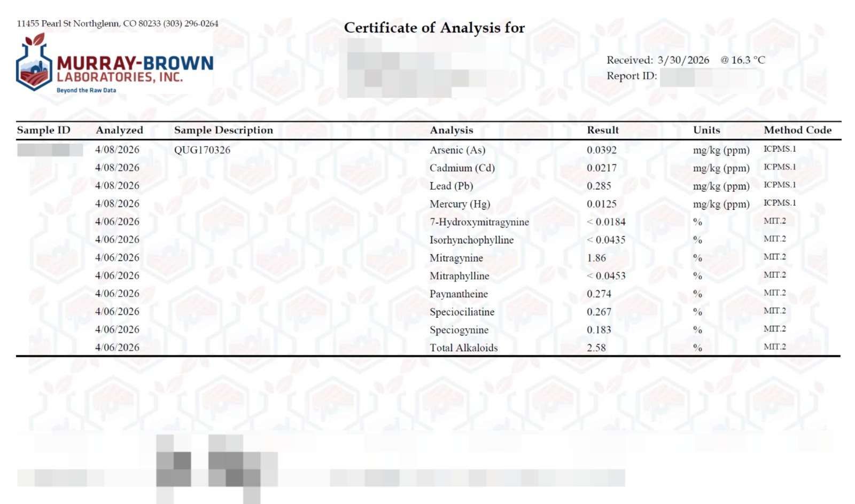The height and width of the screenshot is (504, 855).
Task: Select the Mitragynine result value 1.86
Action: 596,258
